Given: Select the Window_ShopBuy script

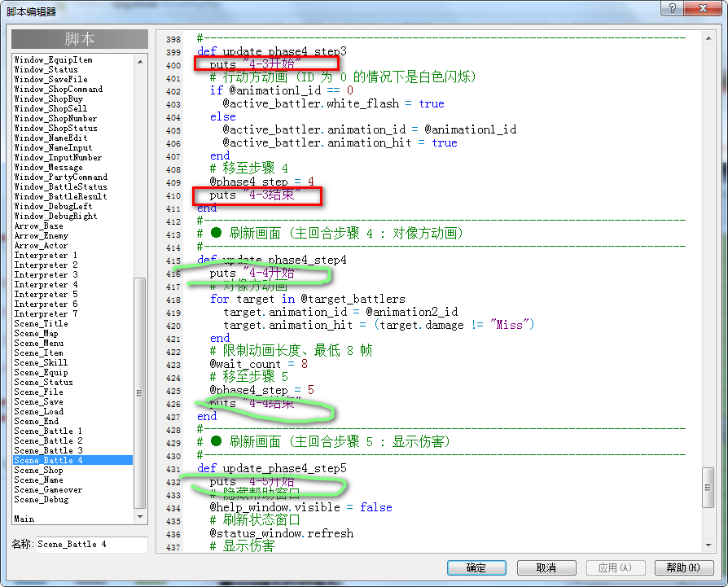Looking at the screenshot, I should click(48, 99).
